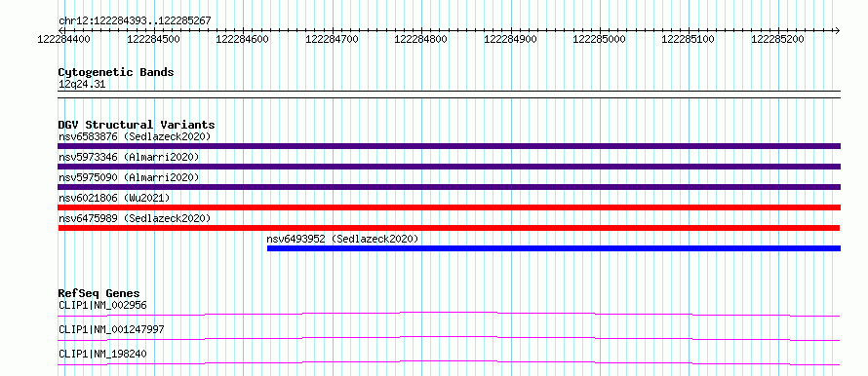Open variant label nsv5975090 (Almarri2020)

point(129,177)
